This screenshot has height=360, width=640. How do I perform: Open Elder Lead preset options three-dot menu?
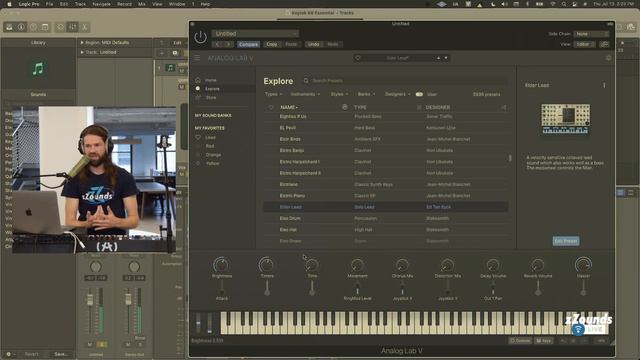pos(604,85)
